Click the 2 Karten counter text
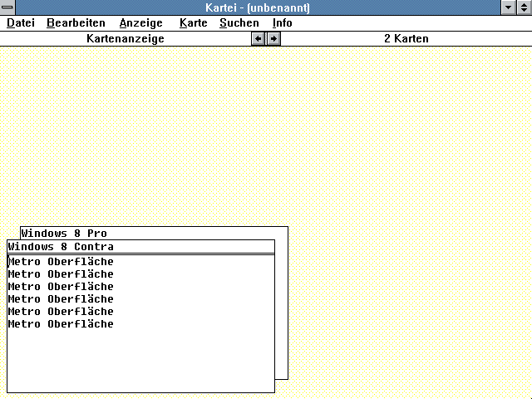Screen dimensions: 532x399 point(406,39)
